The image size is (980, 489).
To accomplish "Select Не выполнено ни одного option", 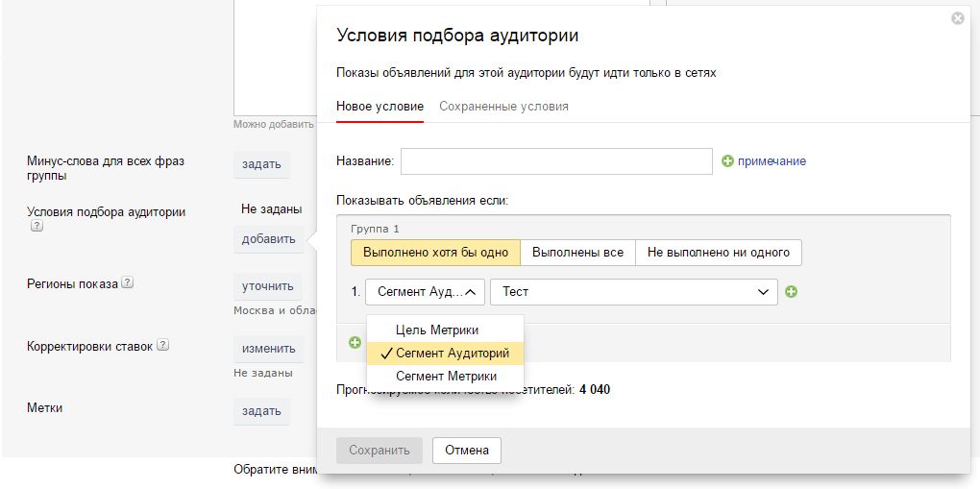I will point(718,253).
